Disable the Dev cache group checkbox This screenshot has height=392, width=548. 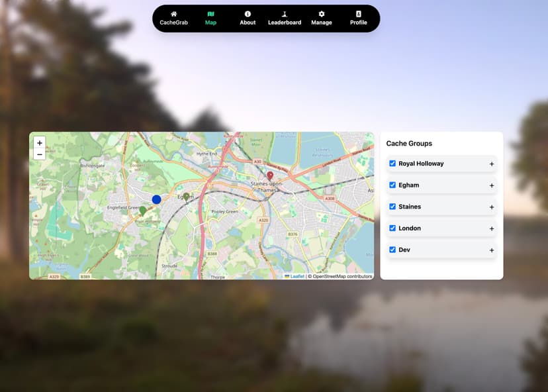[392, 250]
